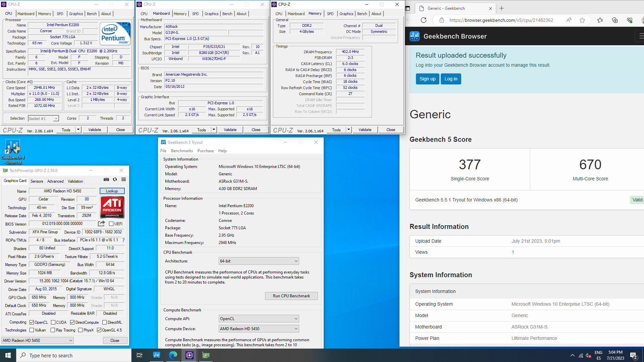
Task: Take a GPU-Z screenshot with the camera icon
Action: coord(106,179)
